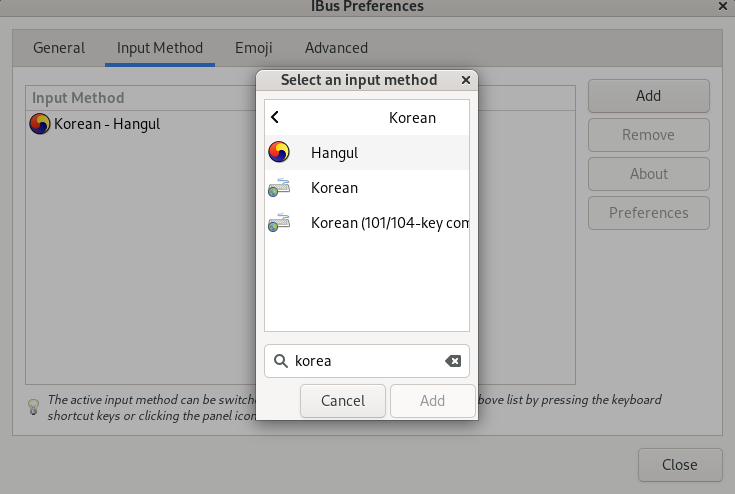Open the Input Method tab
The width and height of the screenshot is (735, 494).
tap(160, 48)
